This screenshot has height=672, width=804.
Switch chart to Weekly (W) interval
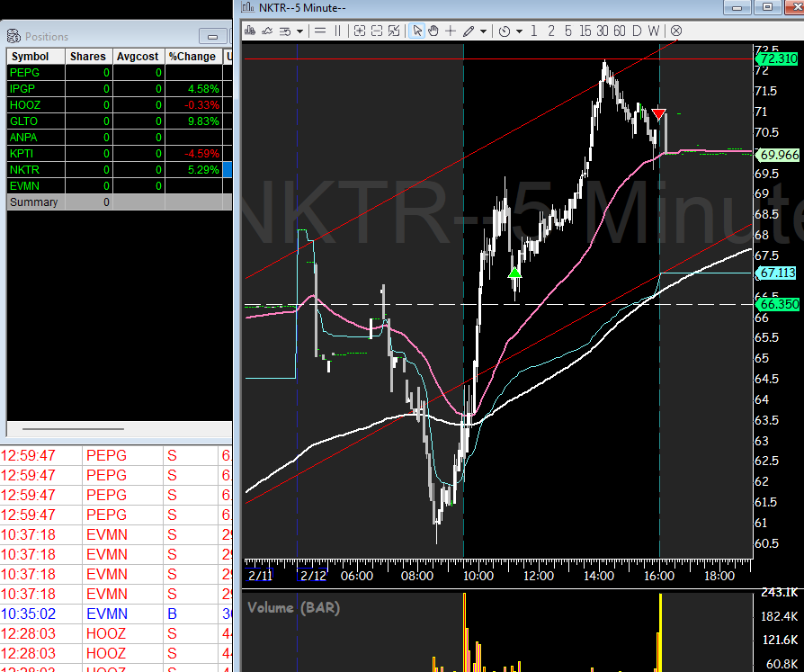coord(653,31)
